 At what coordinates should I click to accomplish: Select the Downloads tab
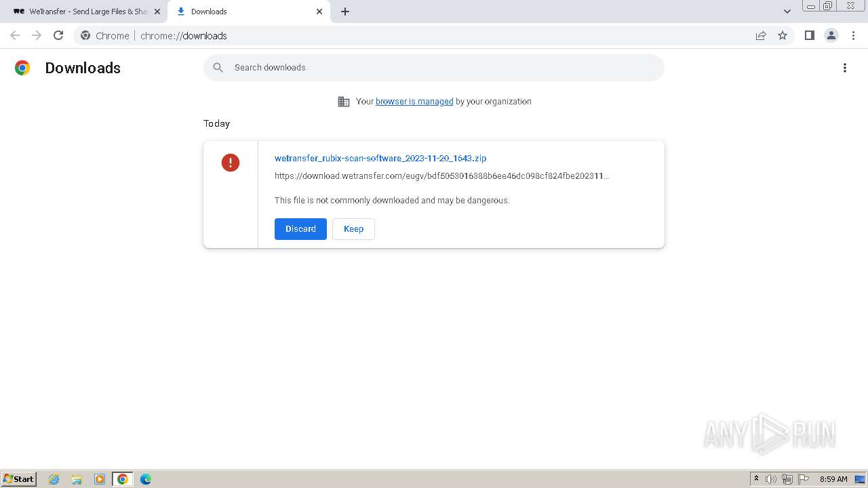(x=248, y=12)
